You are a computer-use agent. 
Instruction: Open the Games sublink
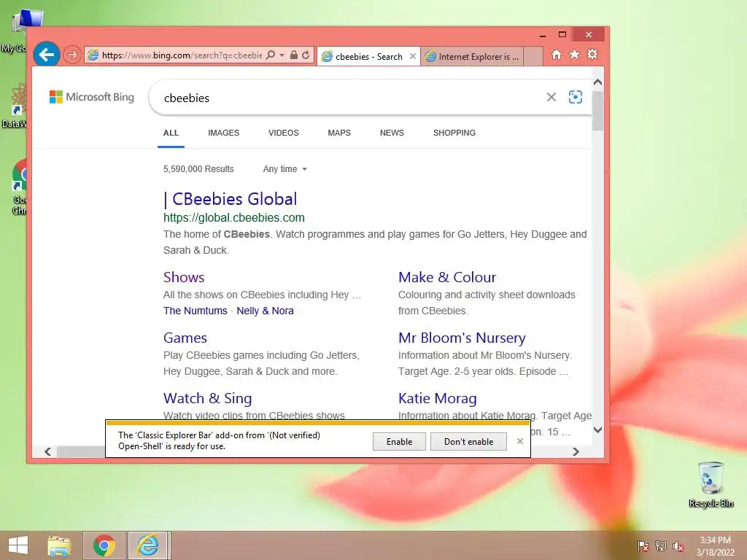point(185,338)
